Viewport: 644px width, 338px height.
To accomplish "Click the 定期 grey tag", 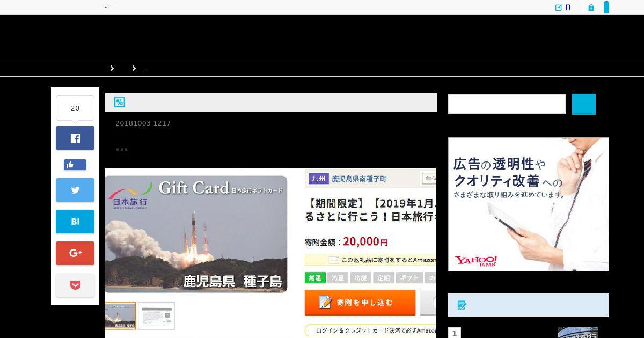I will coord(383,278).
